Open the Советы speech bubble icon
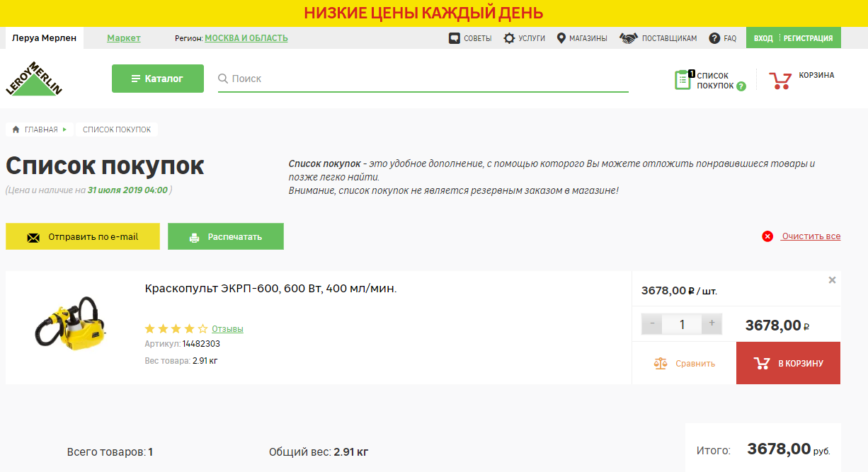The height and width of the screenshot is (472, 868). tap(455, 38)
